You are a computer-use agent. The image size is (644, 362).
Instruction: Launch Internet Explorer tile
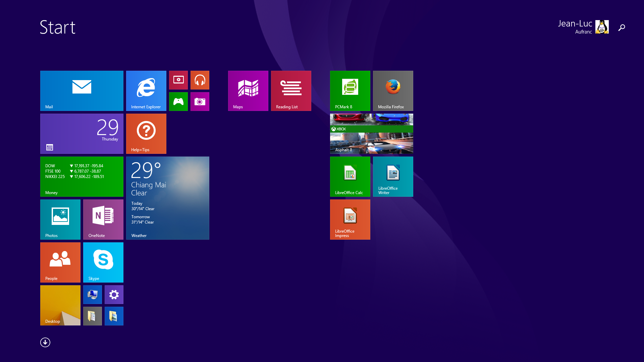pos(146,91)
